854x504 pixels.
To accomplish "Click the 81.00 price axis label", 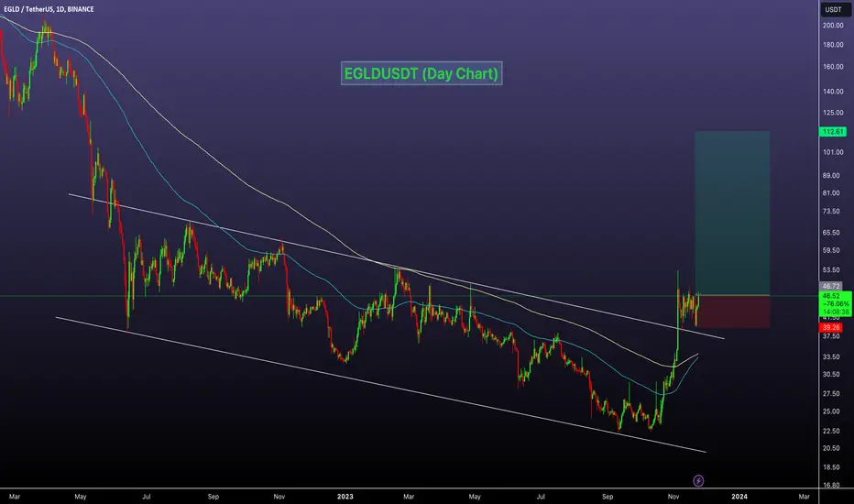I will pyautogui.click(x=831, y=192).
